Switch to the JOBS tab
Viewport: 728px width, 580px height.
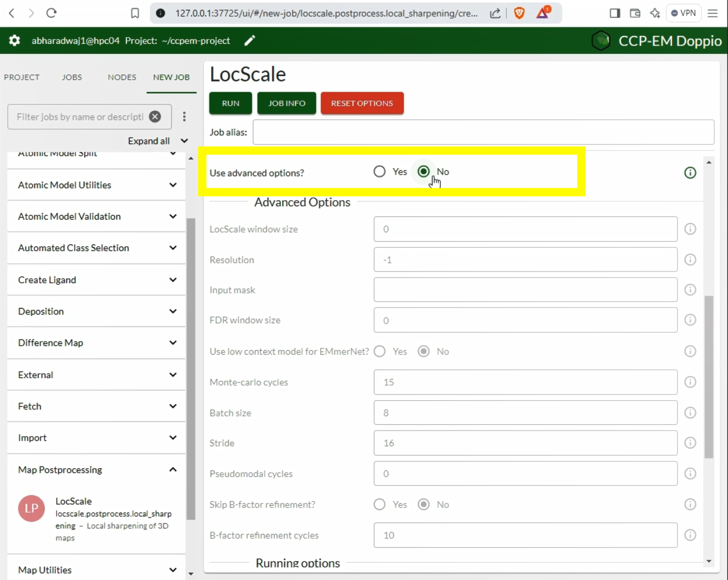tap(72, 77)
